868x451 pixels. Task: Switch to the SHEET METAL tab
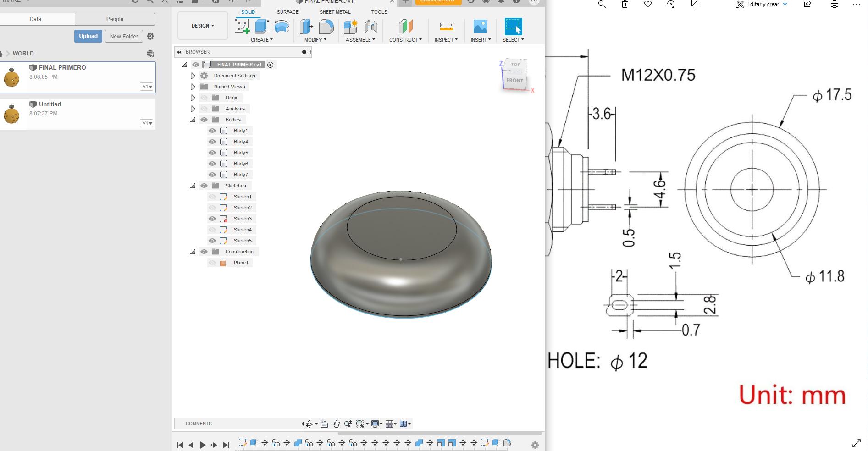click(x=335, y=12)
